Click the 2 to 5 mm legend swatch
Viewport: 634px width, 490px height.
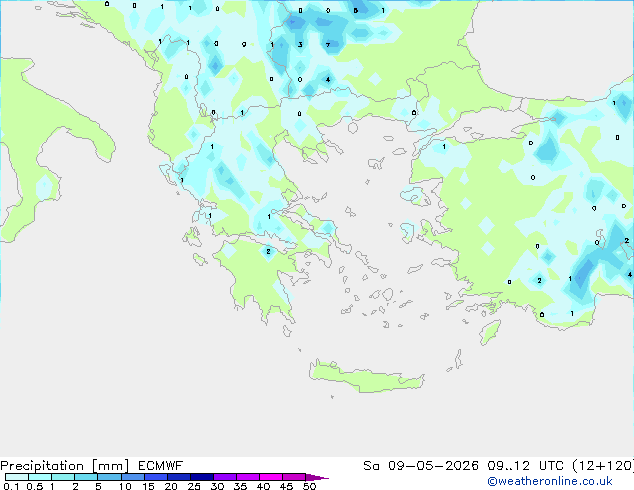[x=86, y=477]
